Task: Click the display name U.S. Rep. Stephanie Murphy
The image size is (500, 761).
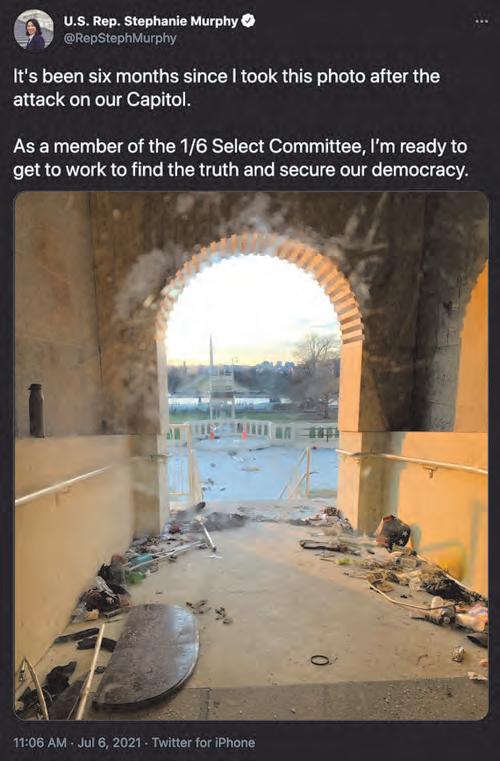Action: (151, 21)
